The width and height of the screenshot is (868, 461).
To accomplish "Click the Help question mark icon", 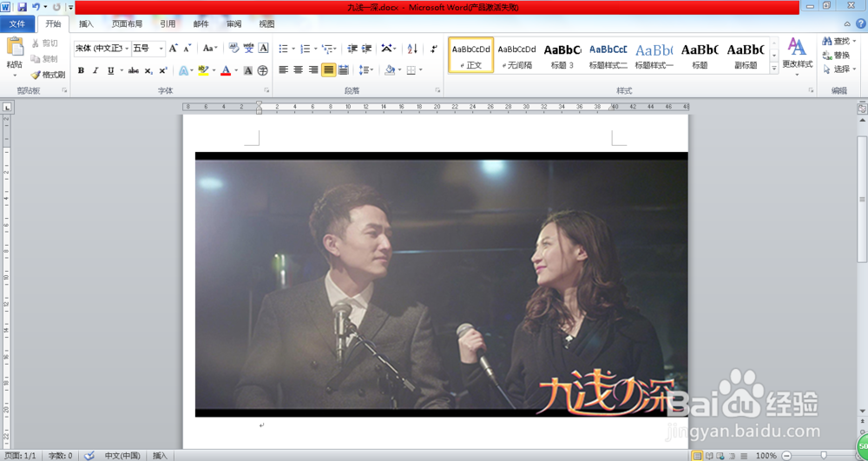I will coord(860,24).
